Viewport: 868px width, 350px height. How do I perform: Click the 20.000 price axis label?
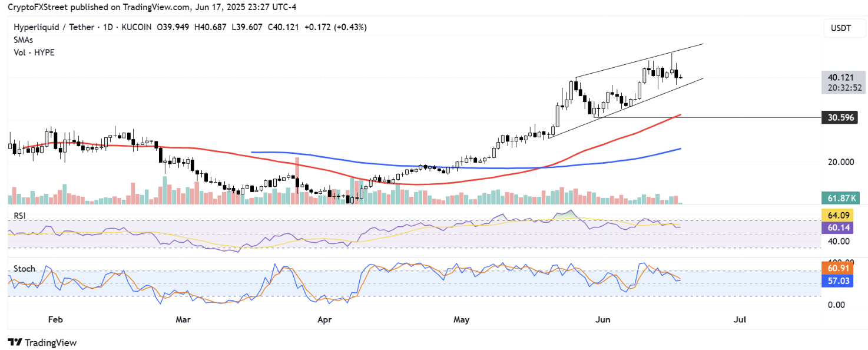pos(840,162)
